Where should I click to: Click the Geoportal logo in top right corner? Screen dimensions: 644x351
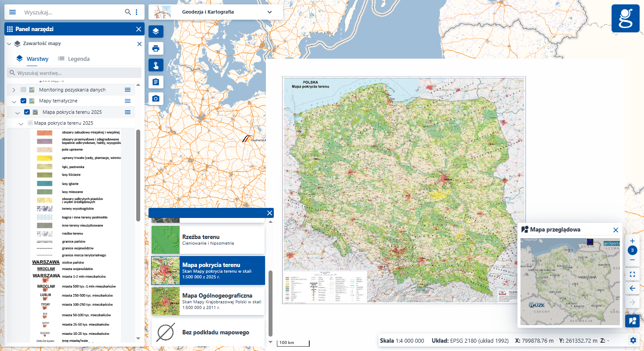tap(625, 18)
